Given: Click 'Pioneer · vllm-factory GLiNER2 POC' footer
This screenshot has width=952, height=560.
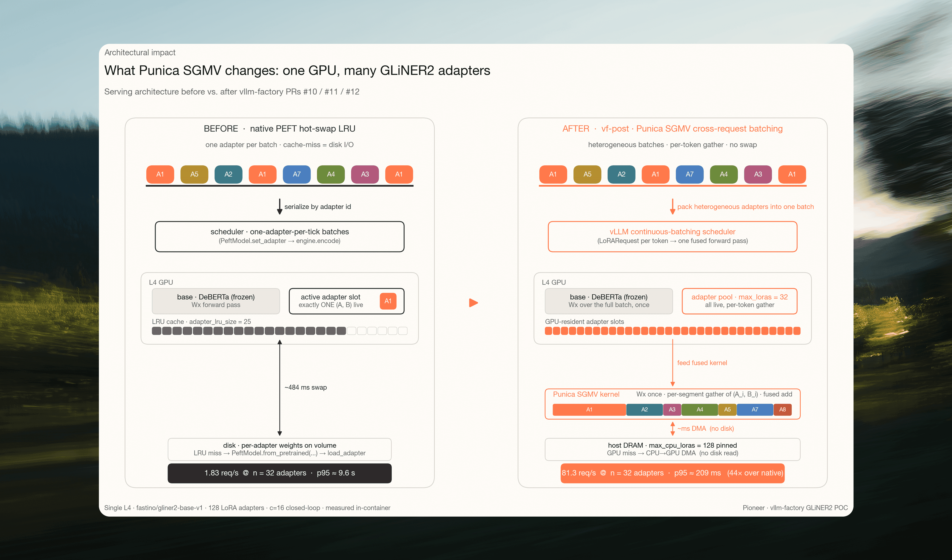Looking at the screenshot, I should tap(795, 508).
